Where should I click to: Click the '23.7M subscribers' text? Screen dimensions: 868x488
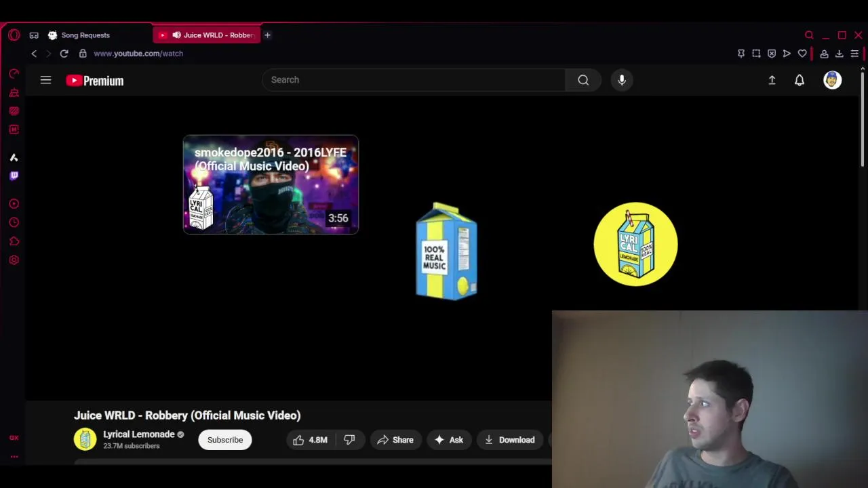point(132,446)
